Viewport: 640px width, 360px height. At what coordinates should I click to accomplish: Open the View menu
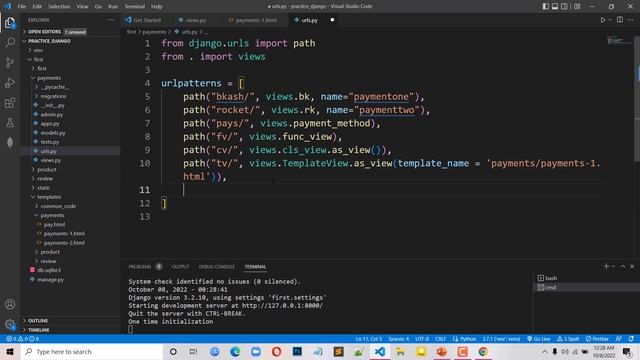click(82, 6)
